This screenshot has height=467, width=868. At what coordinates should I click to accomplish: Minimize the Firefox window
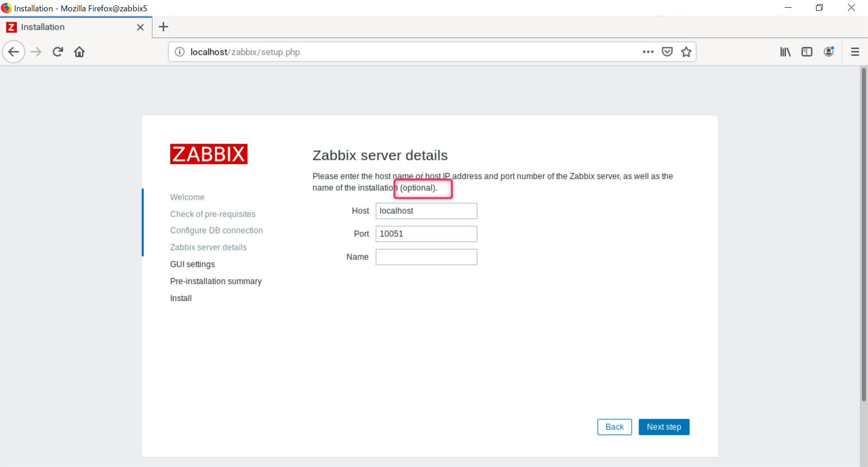tap(788, 8)
